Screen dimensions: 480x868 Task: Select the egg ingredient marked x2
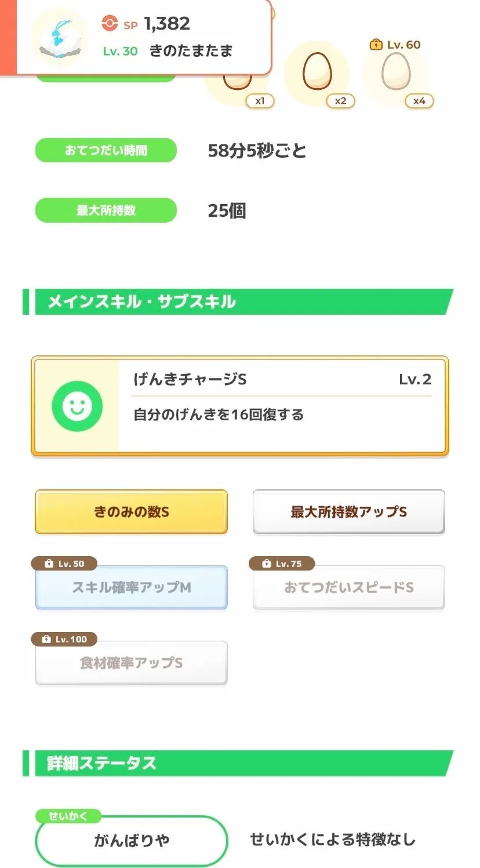(x=317, y=72)
